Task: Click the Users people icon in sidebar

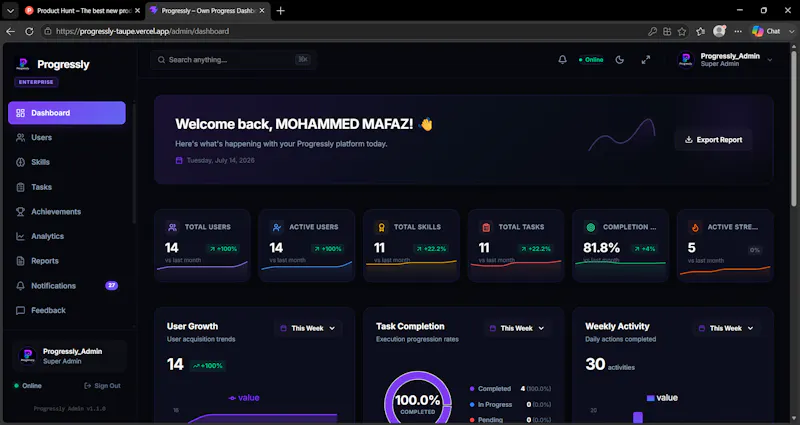Action: point(20,137)
